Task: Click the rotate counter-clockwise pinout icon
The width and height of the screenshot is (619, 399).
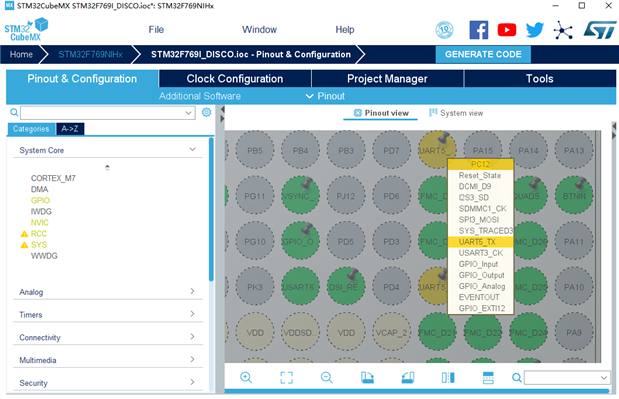Action: 408,377
